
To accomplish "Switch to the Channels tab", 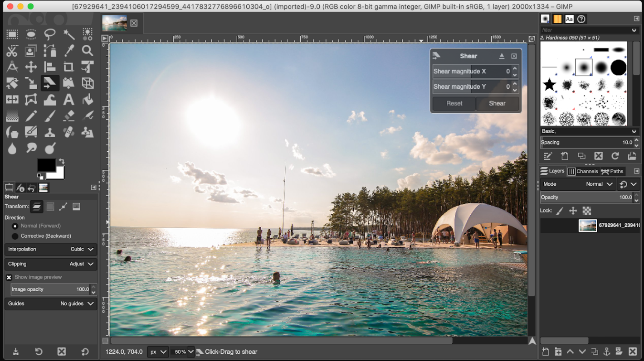I will click(583, 171).
